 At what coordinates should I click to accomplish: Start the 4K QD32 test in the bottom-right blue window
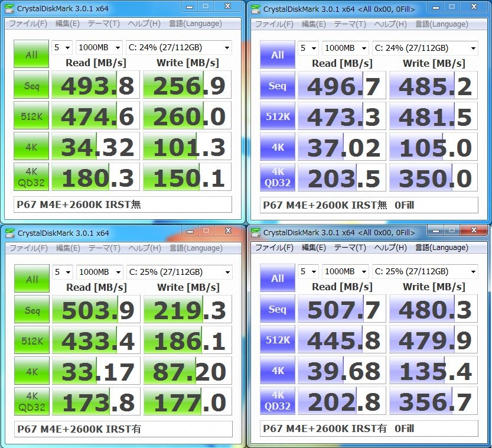(278, 401)
